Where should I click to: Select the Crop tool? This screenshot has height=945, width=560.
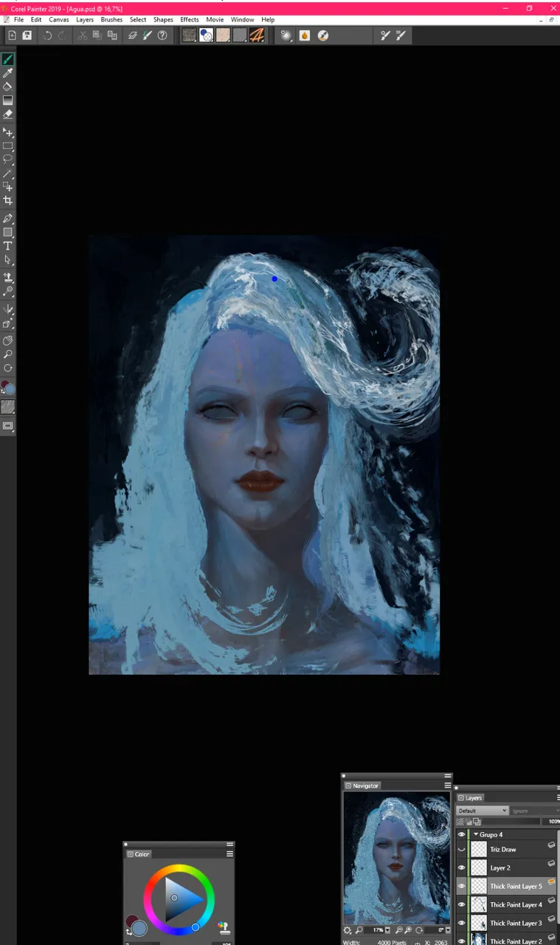[8, 201]
